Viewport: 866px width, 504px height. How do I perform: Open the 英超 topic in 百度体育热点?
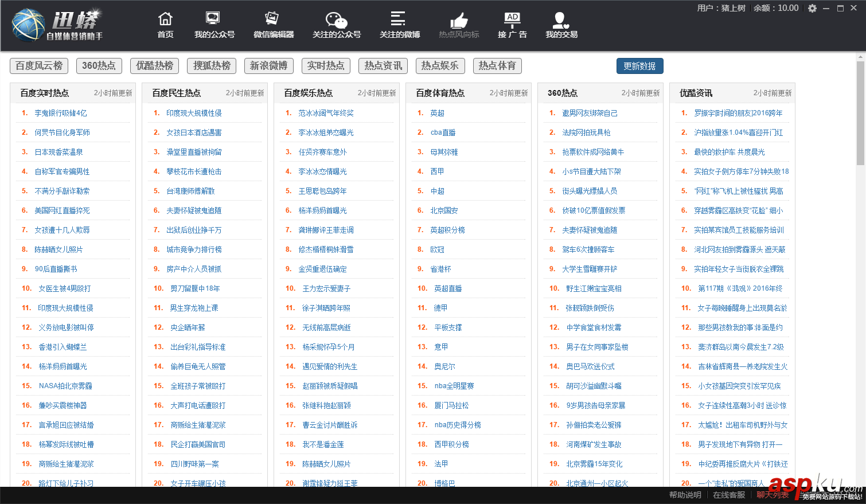(437, 112)
